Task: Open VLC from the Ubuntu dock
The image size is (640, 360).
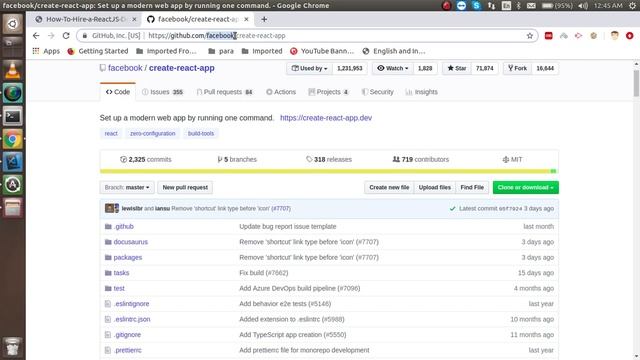Action: (13, 70)
